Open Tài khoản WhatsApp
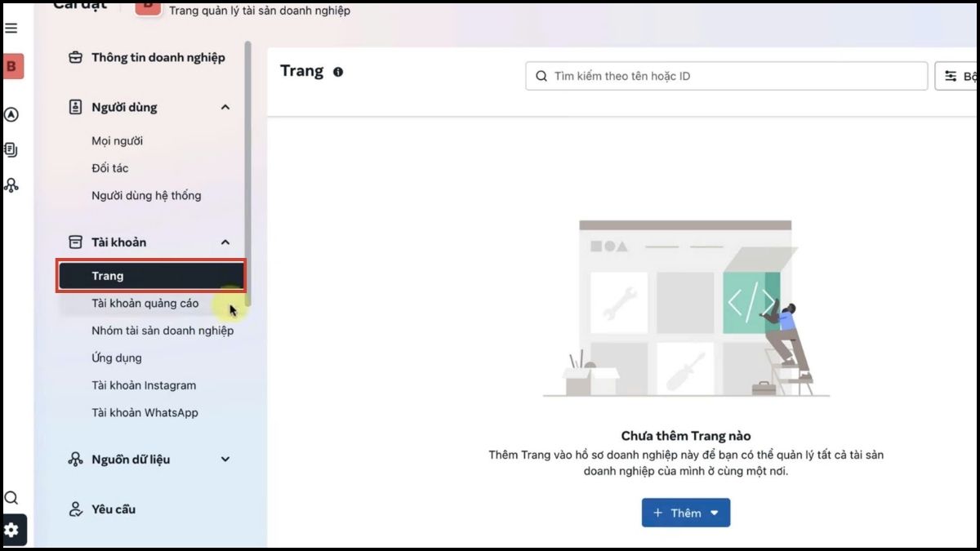This screenshot has width=980, height=551. [145, 412]
